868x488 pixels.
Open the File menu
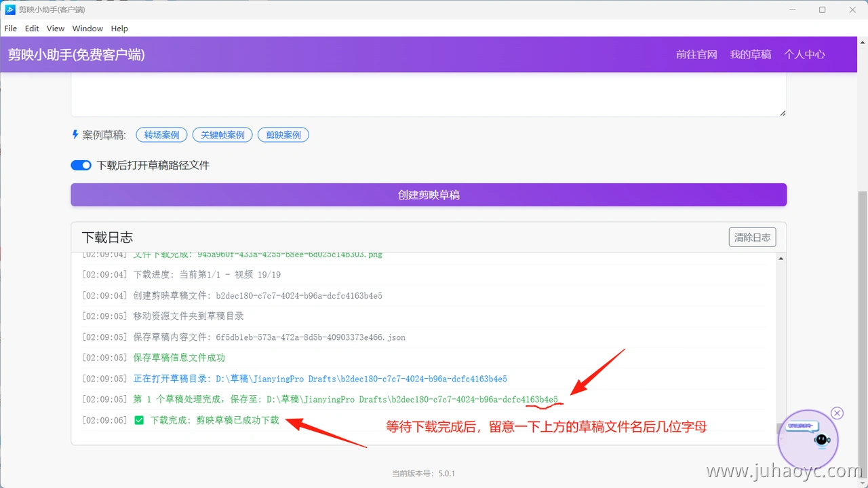(11, 29)
